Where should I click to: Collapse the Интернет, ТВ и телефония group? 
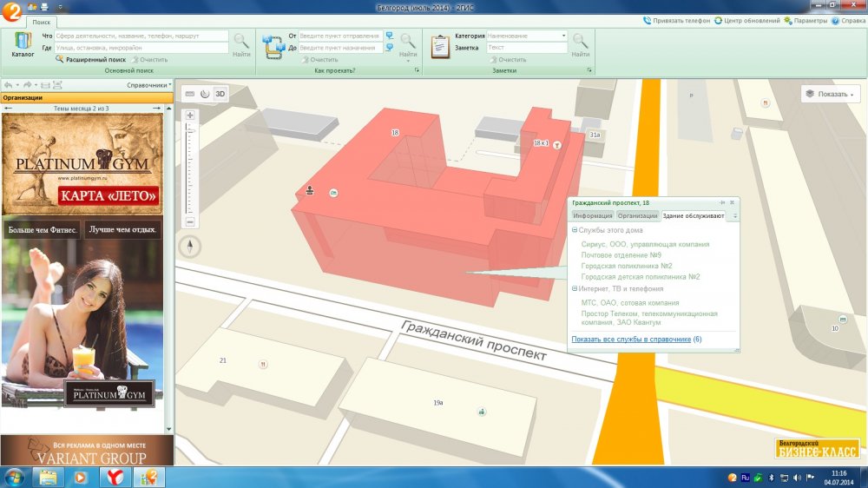575,288
